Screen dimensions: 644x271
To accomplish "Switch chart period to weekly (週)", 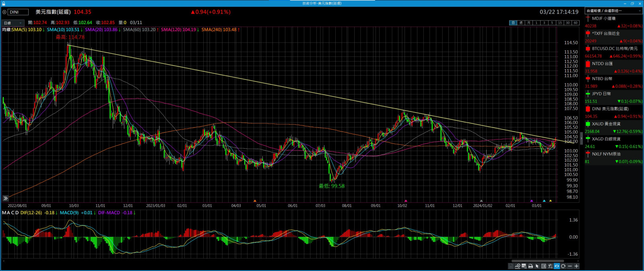I will [521, 23].
